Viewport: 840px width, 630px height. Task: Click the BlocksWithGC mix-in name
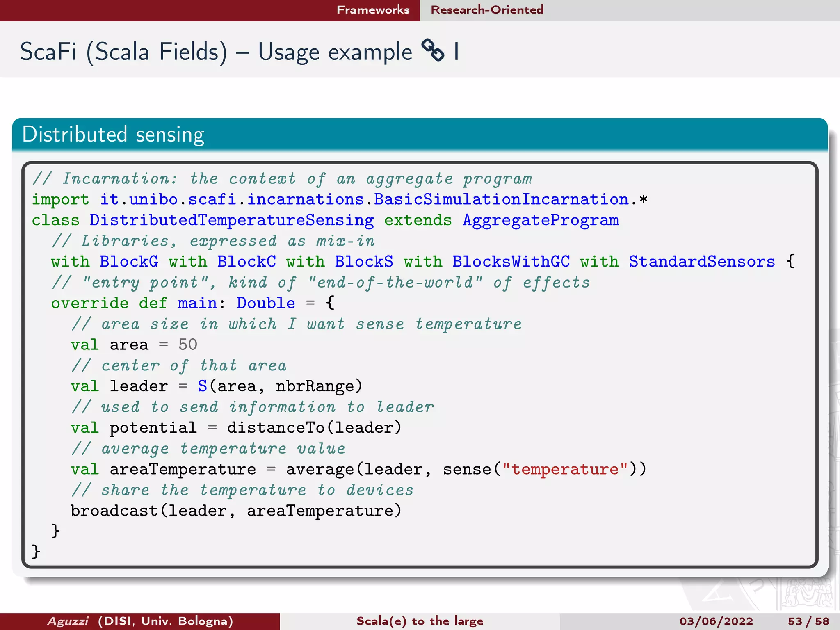(511, 262)
